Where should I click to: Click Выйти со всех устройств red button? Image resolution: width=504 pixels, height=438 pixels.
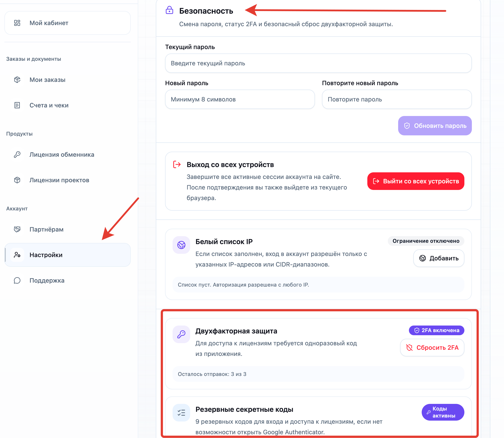point(416,181)
